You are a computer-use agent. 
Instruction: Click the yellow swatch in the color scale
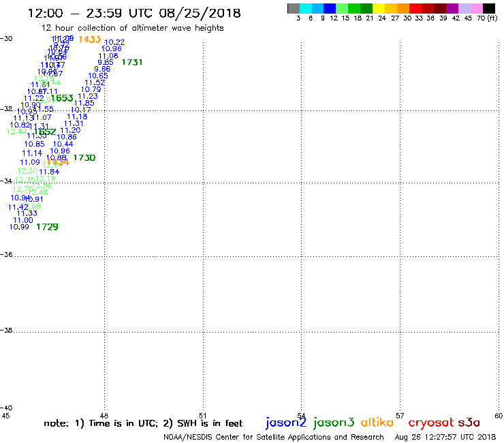point(379,8)
